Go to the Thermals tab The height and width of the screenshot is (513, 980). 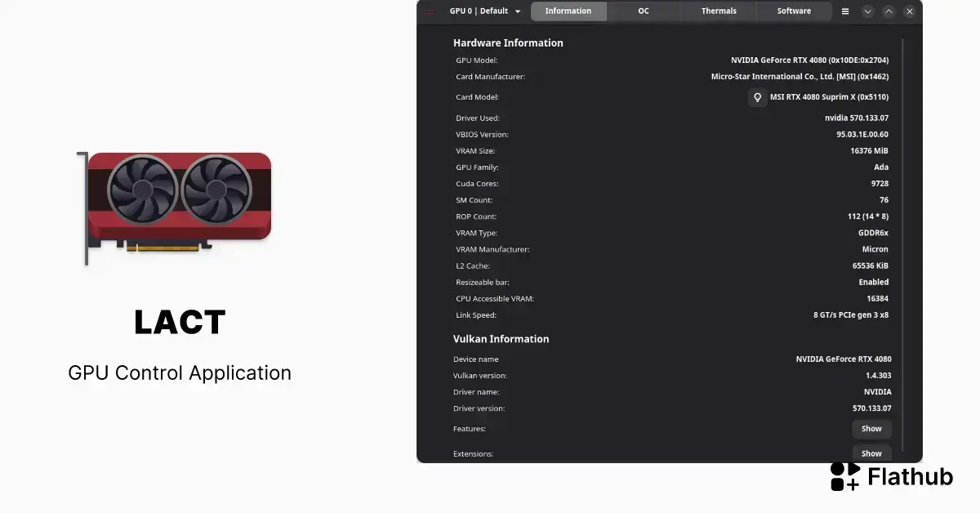coord(719,11)
